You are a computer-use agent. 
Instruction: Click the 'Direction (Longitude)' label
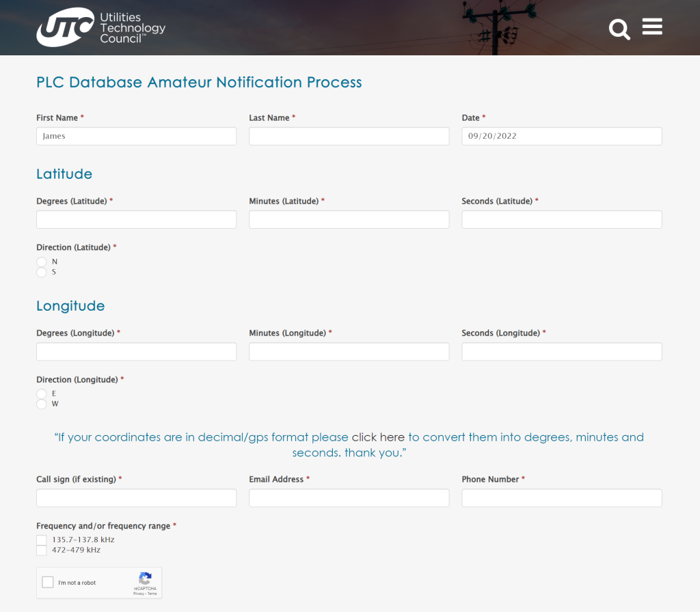click(77, 380)
